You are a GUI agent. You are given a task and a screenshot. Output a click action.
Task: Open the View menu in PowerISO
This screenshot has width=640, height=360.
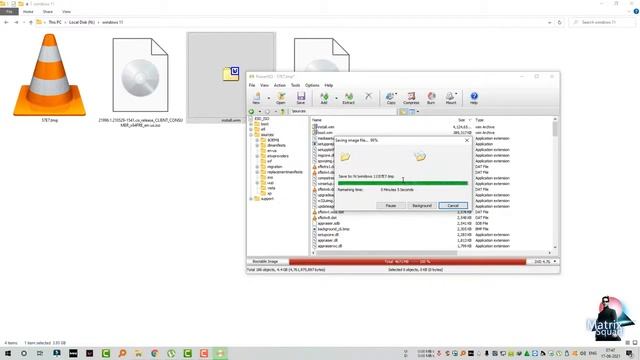264,85
